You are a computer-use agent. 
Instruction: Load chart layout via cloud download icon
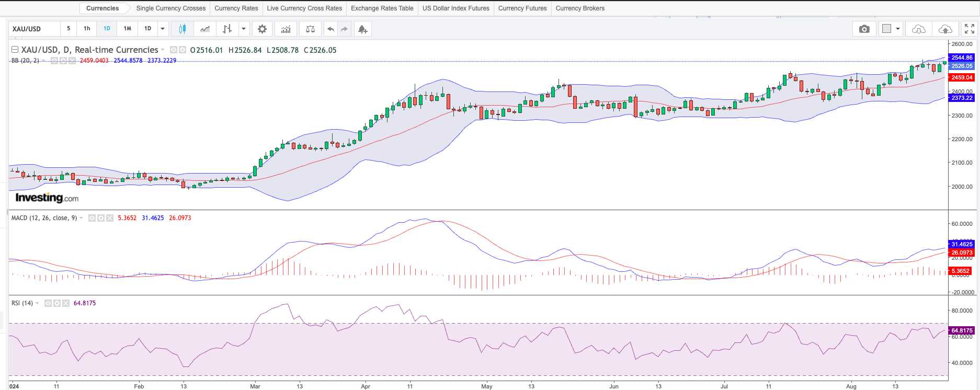click(918, 29)
